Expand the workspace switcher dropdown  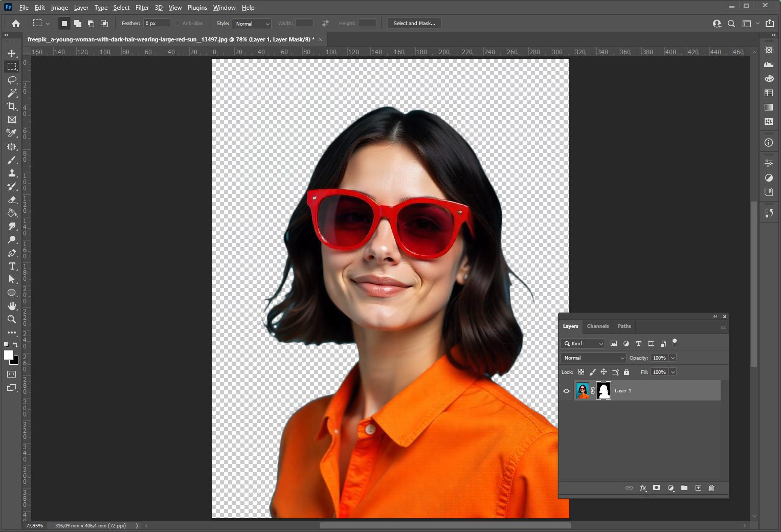(757, 24)
